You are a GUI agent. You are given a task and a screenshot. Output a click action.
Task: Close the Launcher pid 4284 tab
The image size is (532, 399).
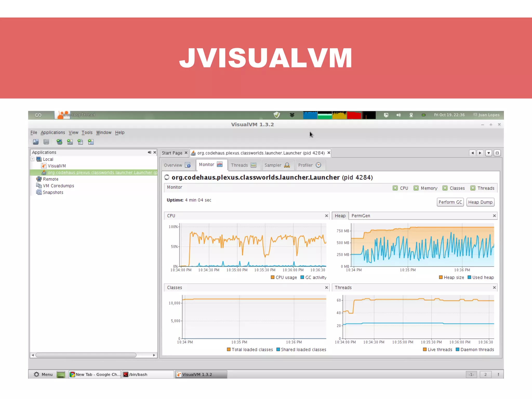pos(329,153)
